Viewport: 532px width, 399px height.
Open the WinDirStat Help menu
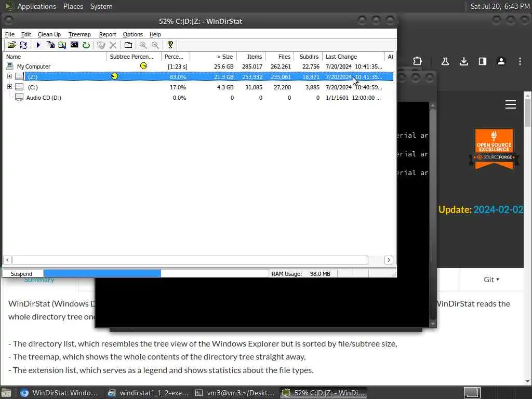[155, 34]
